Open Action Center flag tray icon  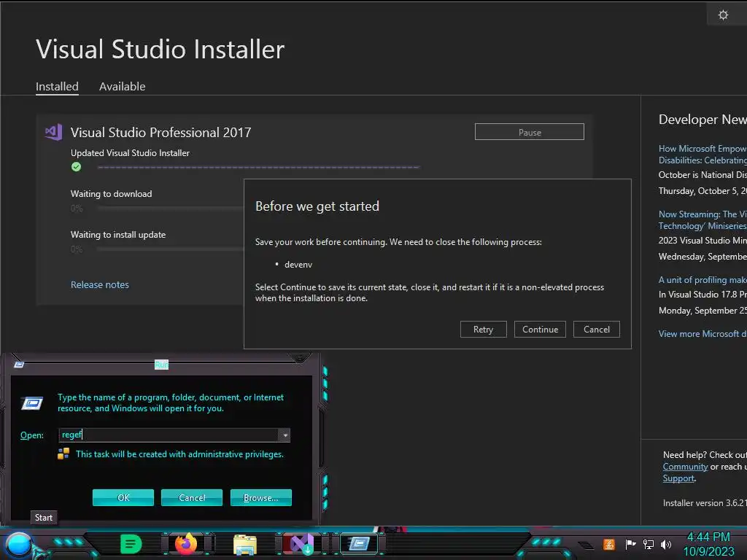point(630,544)
